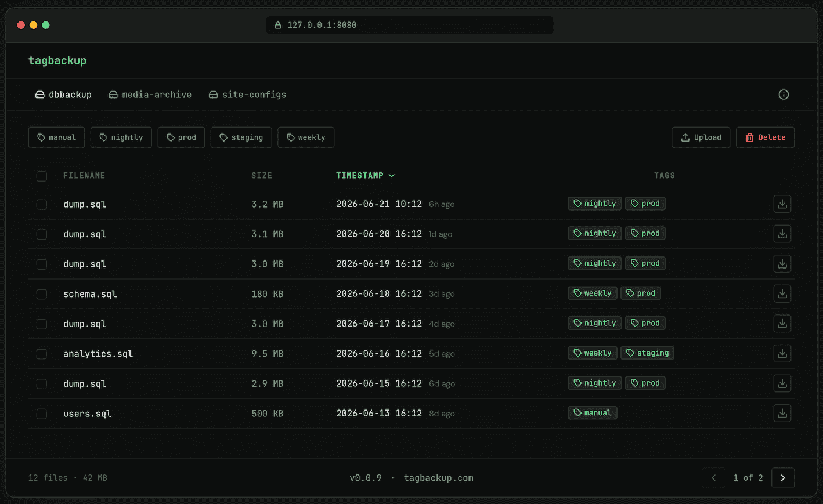Click the tagbackup logo

[x=57, y=60]
